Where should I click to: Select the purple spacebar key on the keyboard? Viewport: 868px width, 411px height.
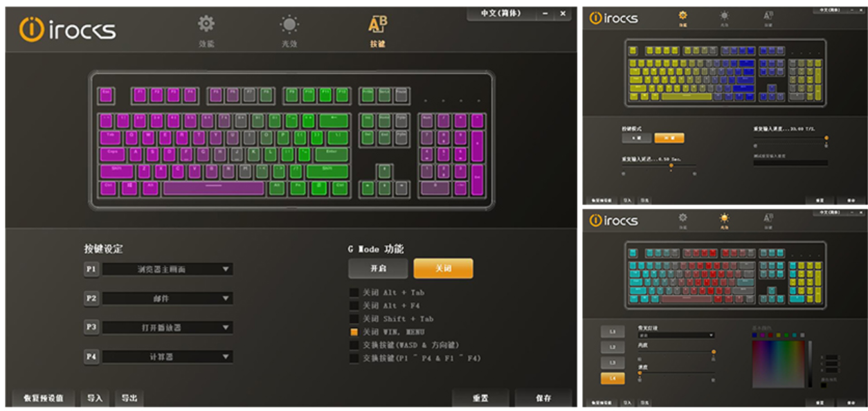tap(214, 188)
